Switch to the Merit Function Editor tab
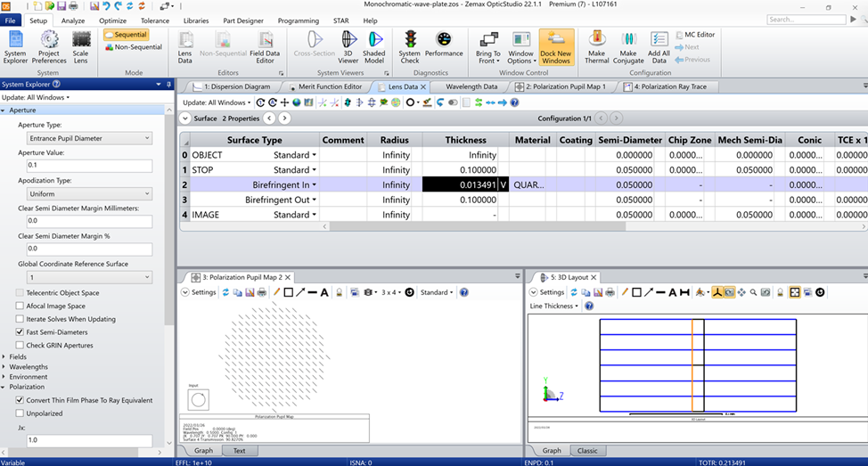The height and width of the screenshot is (466, 868). (x=330, y=87)
